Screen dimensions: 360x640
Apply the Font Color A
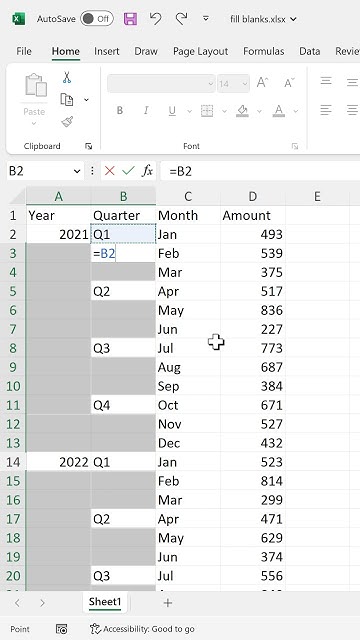279,111
